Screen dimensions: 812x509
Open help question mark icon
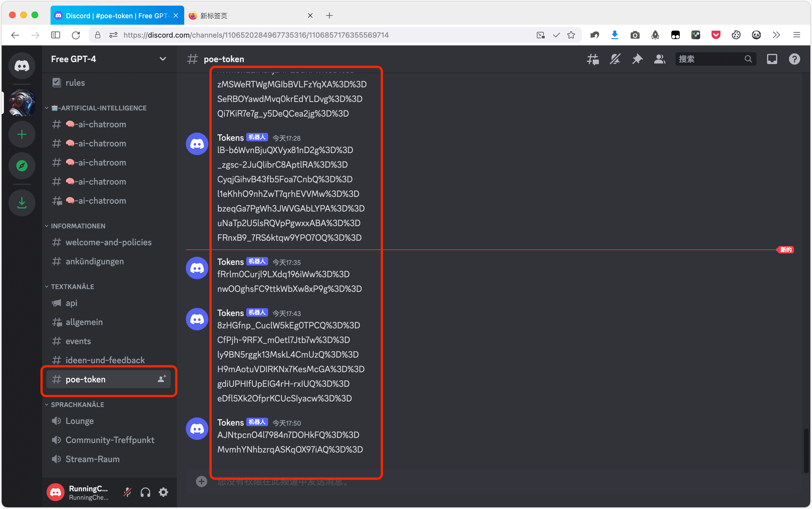(795, 59)
